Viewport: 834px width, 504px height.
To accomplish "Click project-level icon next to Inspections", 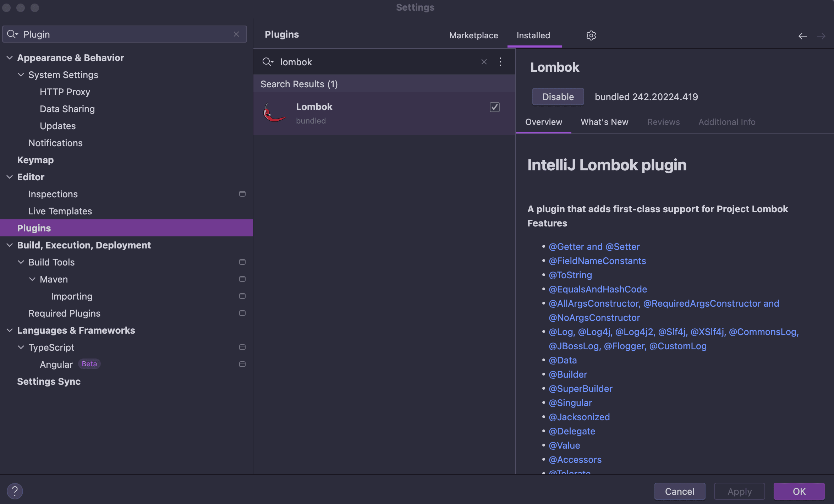I will [242, 194].
